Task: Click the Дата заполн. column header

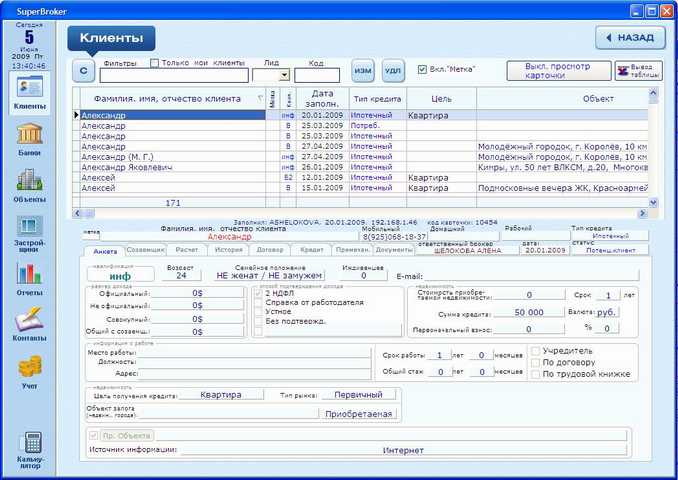Action: [322, 99]
